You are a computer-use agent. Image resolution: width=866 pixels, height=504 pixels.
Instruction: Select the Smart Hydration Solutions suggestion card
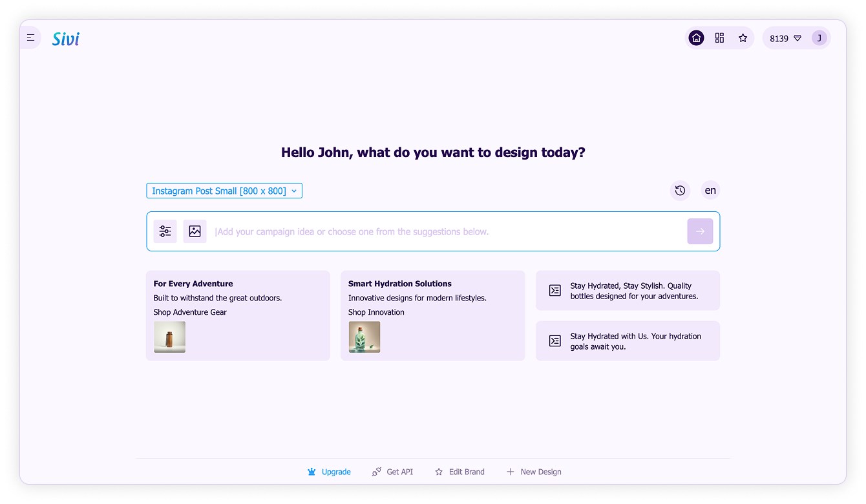[x=432, y=315]
